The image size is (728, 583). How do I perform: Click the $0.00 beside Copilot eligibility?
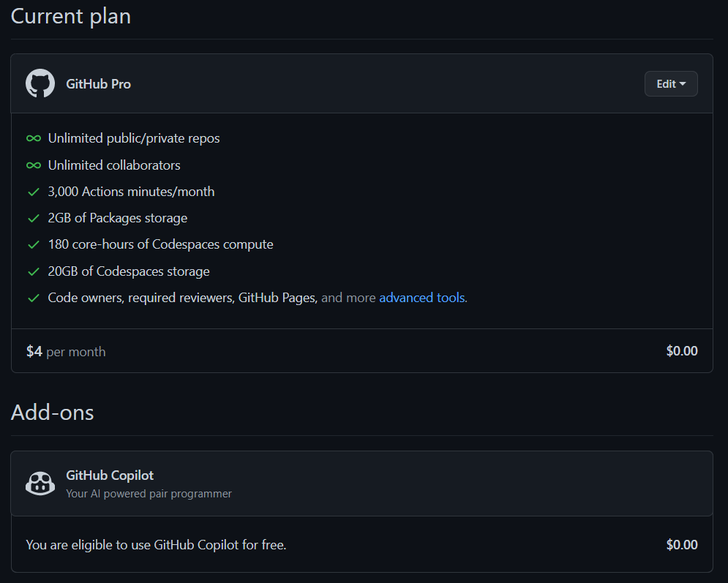[681, 544]
